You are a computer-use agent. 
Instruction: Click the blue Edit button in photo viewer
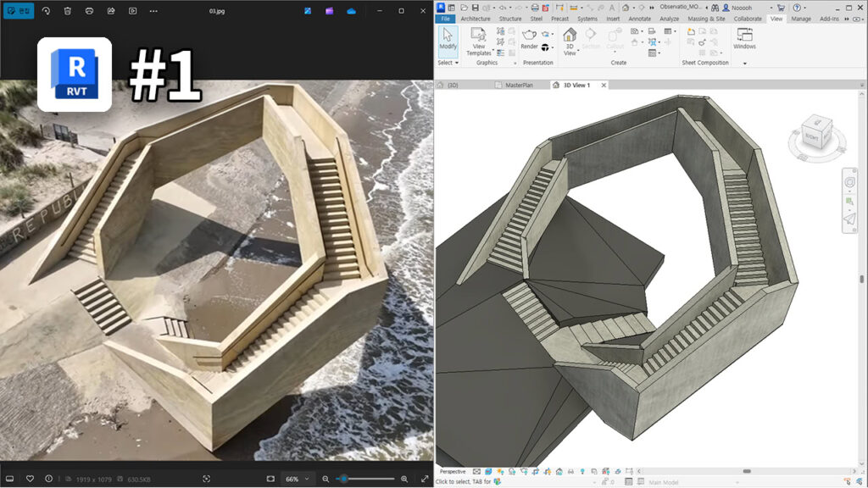click(18, 11)
